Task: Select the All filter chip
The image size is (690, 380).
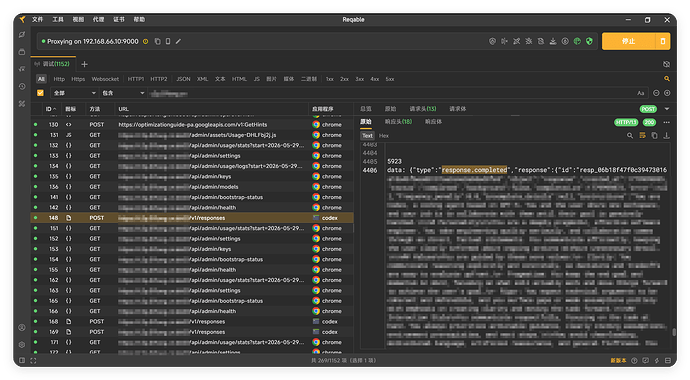Action: [41, 79]
